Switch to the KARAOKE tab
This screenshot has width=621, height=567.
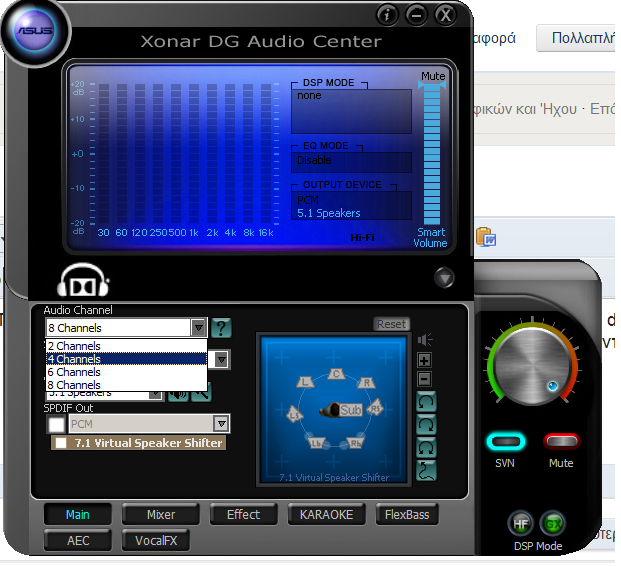(326, 514)
